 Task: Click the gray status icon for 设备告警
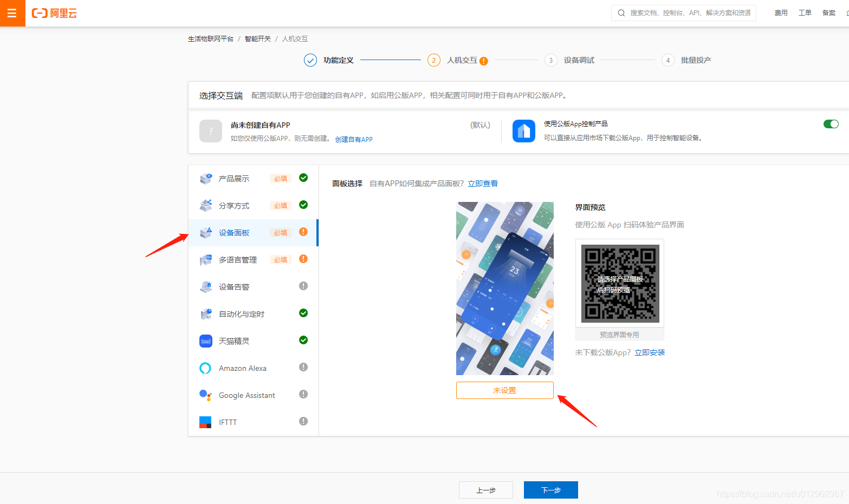point(303,286)
